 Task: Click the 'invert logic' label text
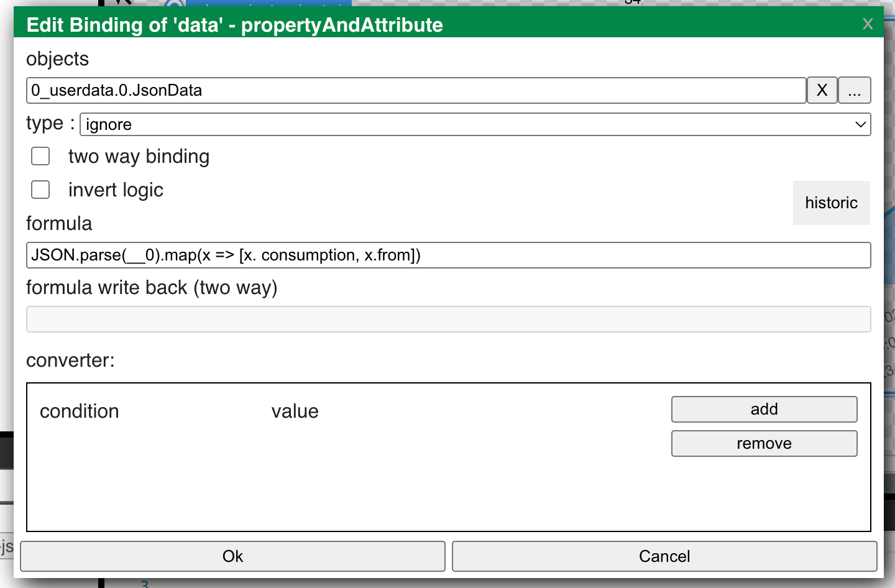point(116,190)
